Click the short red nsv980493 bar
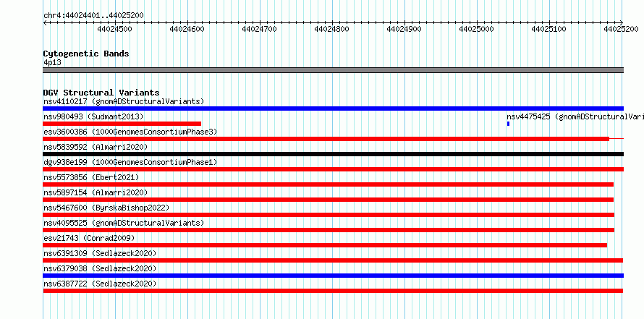This screenshot has width=644, height=319. coord(122,124)
